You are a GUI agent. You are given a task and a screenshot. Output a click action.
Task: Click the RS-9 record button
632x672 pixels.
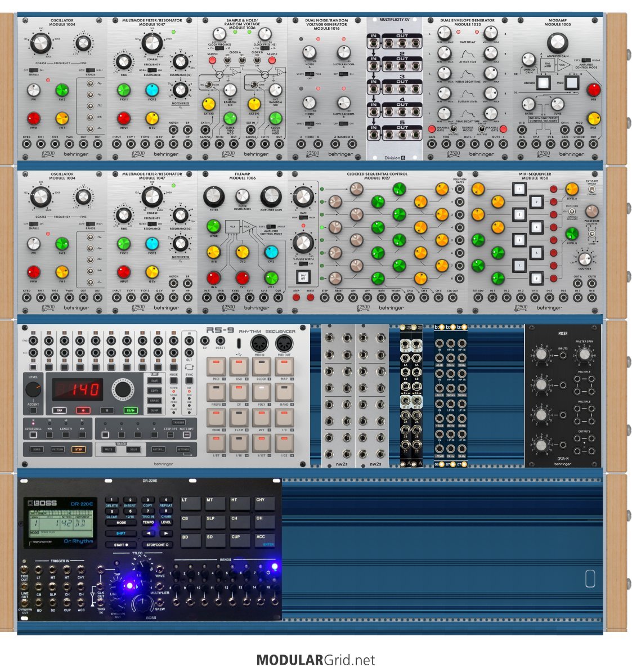83,410
